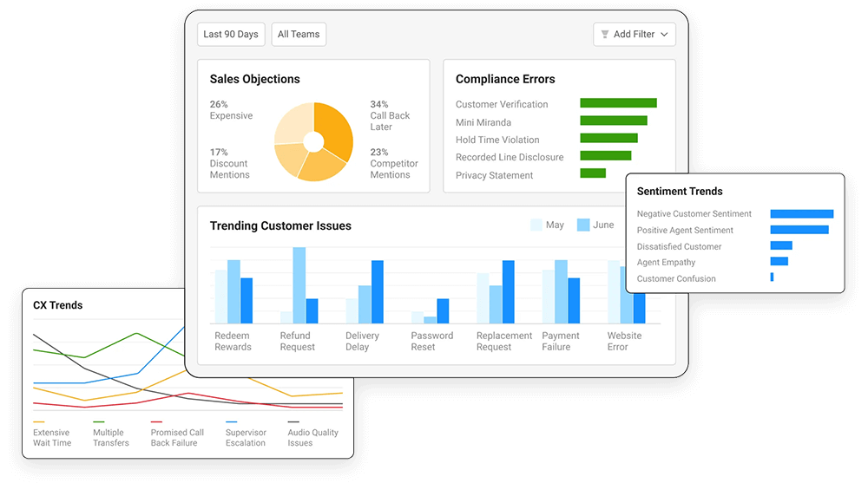Click the Sales Objections pie chart center
Image resolution: width=868 pixels, height=483 pixels.
pyautogui.click(x=313, y=141)
